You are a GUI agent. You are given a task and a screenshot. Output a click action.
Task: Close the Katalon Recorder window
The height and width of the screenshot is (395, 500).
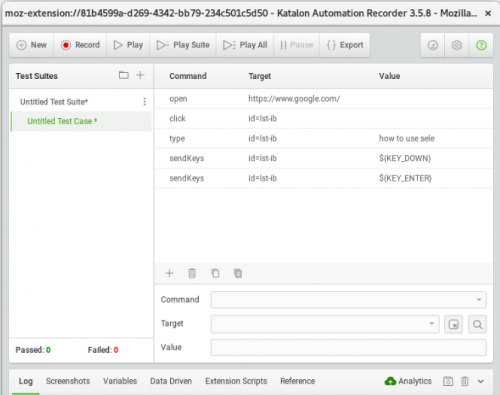point(488,13)
